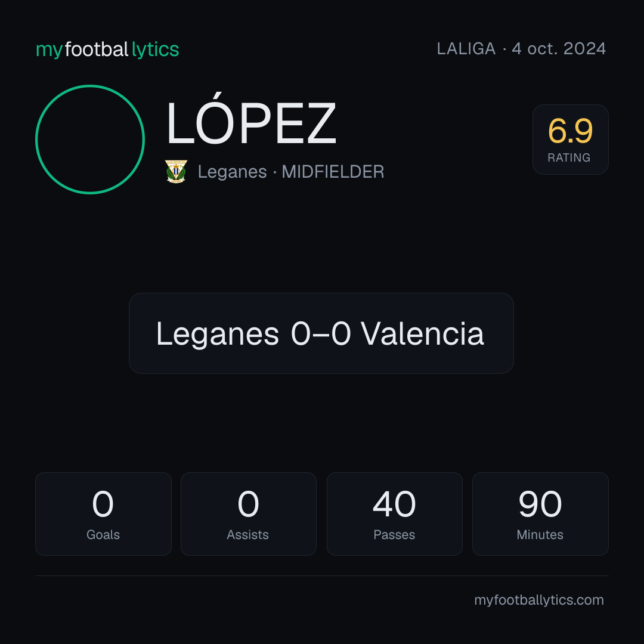Click the Leganes club crest icon
Viewport: 644px width, 644px height.
(x=176, y=171)
